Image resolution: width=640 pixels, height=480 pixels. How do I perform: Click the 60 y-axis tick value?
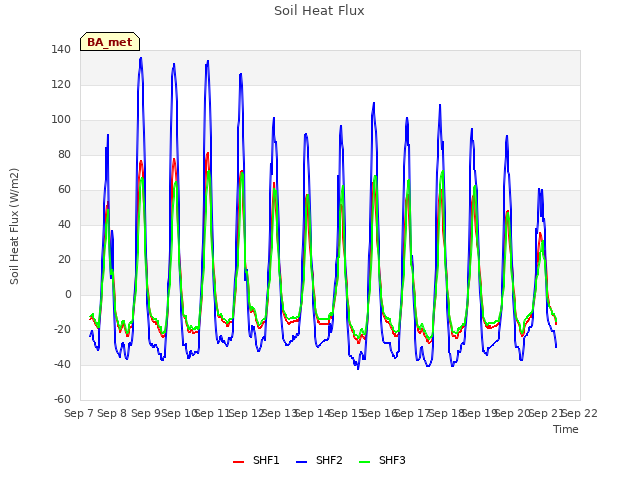(x=64, y=190)
